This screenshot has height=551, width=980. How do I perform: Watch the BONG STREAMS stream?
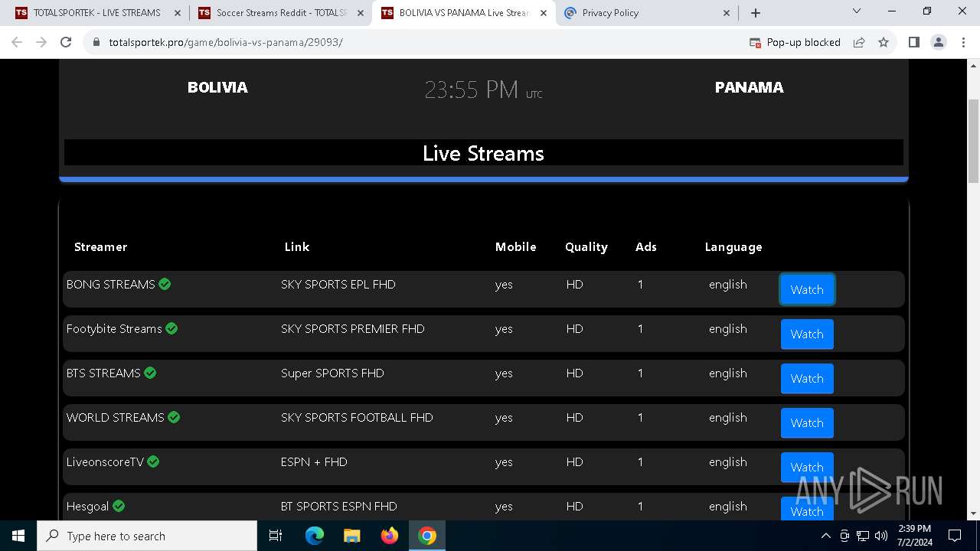tap(807, 289)
